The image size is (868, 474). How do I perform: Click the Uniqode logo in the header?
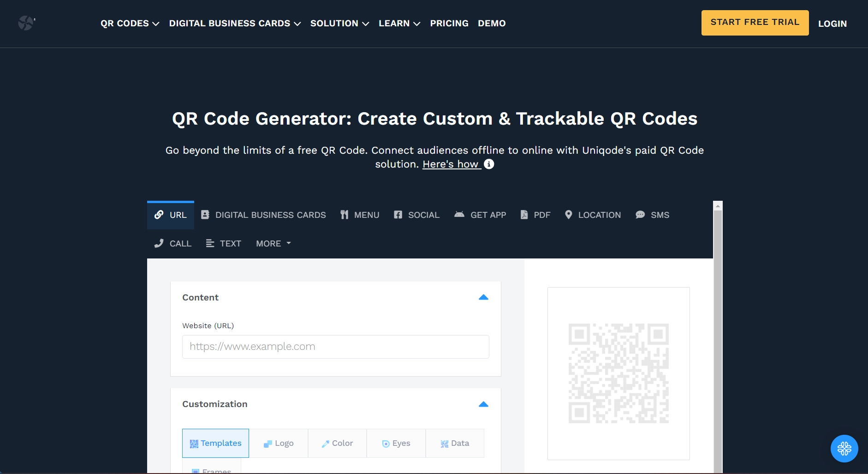point(27,23)
